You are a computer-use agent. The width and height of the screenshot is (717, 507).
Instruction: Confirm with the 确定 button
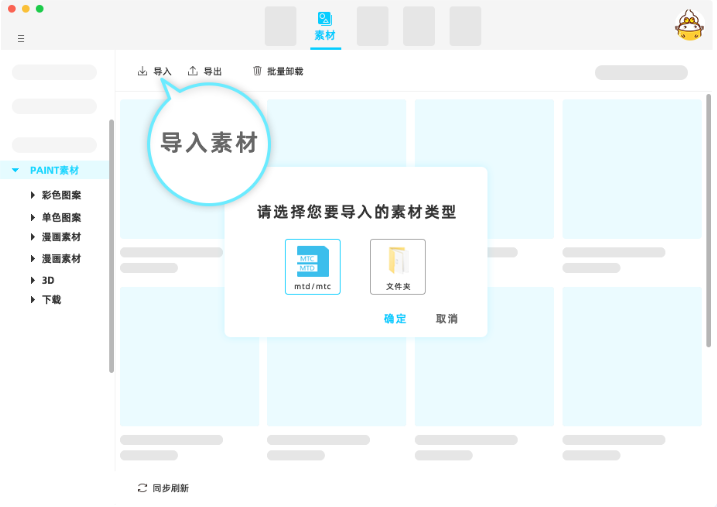395,319
